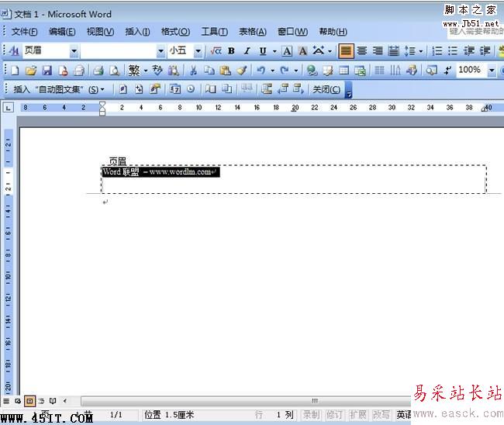Open the 编辑(E) menu
The height and width of the screenshot is (425, 504).
62,32
